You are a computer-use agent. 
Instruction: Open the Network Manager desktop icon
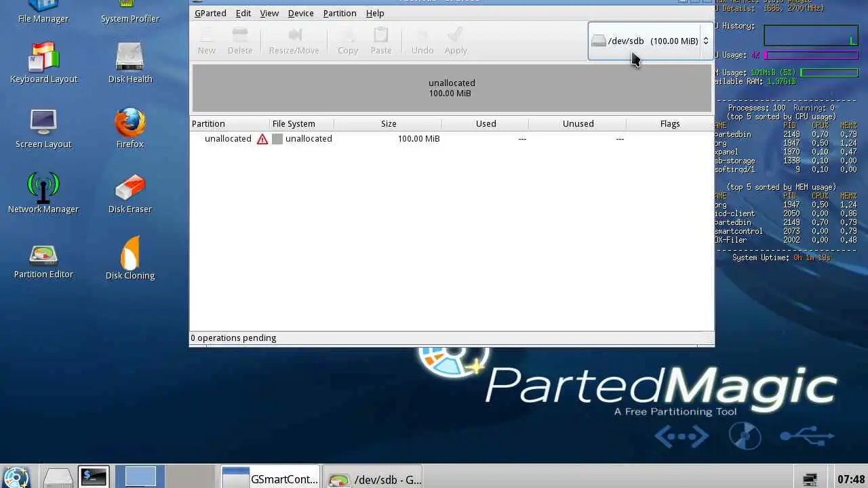coord(43,194)
